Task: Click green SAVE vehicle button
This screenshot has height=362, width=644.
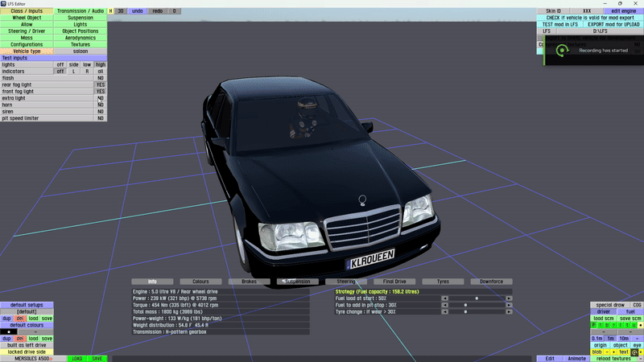Action: point(97,359)
